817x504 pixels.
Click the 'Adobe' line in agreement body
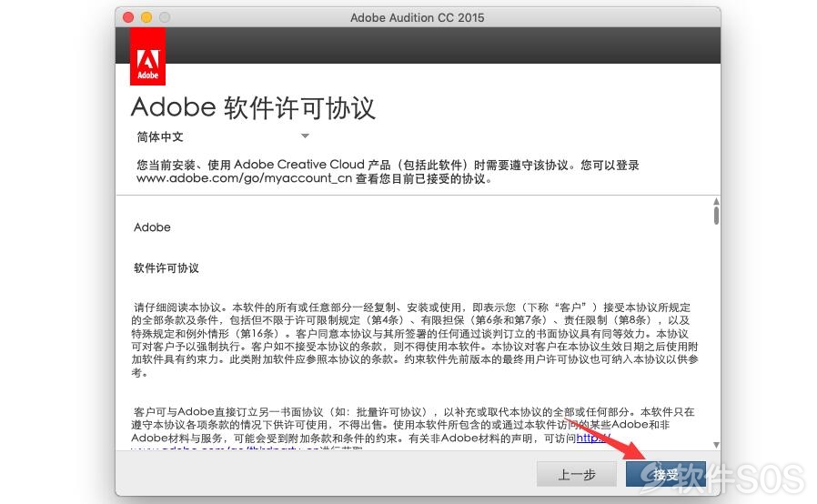pos(152,227)
